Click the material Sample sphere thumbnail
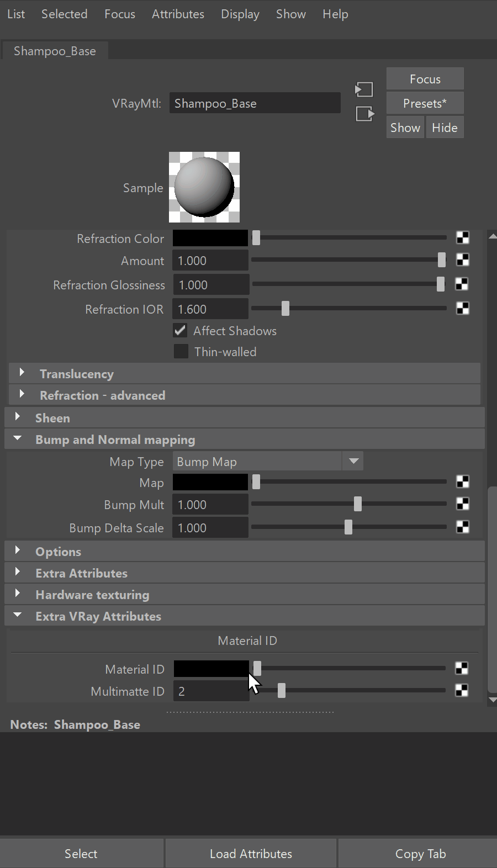The image size is (497, 868). tap(204, 187)
